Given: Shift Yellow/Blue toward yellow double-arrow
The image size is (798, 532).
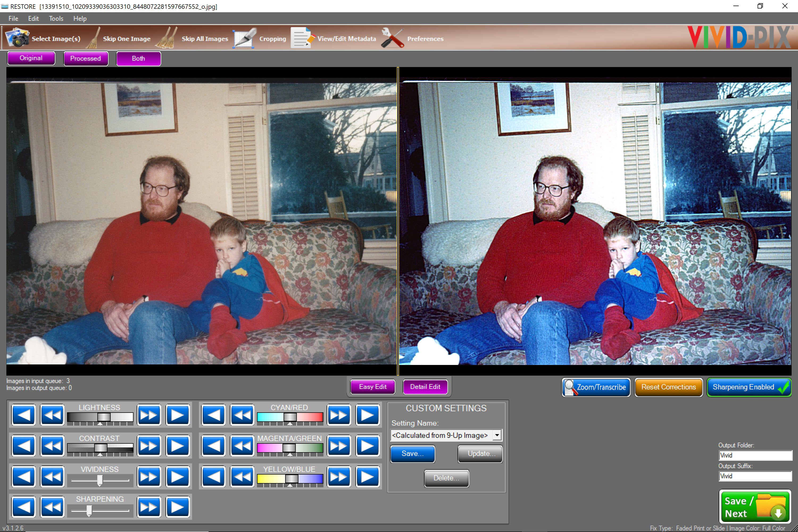Looking at the screenshot, I should pyautogui.click(x=242, y=476).
